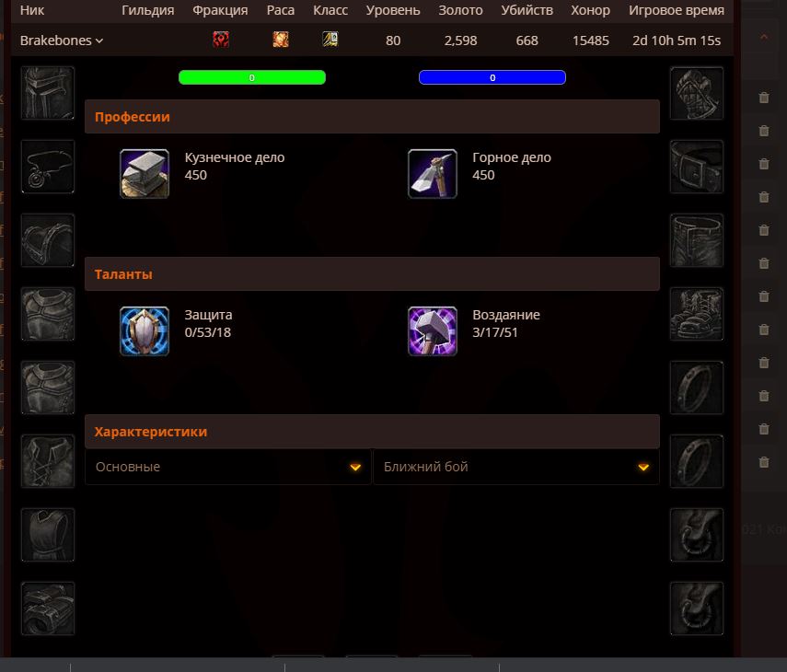Screen dimensions: 787x672
Task: Open the empty helmet equipment slot
Action: tap(48, 93)
